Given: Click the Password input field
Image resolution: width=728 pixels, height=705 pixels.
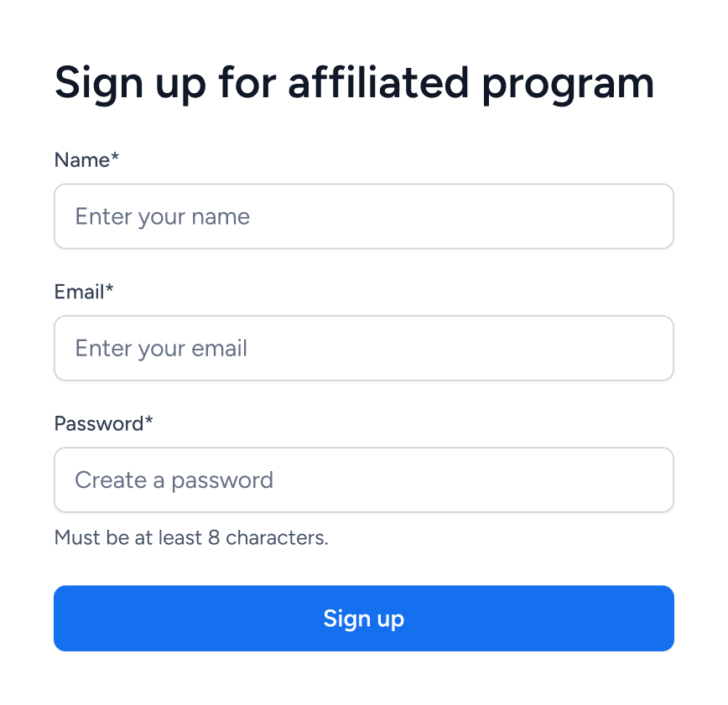Looking at the screenshot, I should coord(364,480).
